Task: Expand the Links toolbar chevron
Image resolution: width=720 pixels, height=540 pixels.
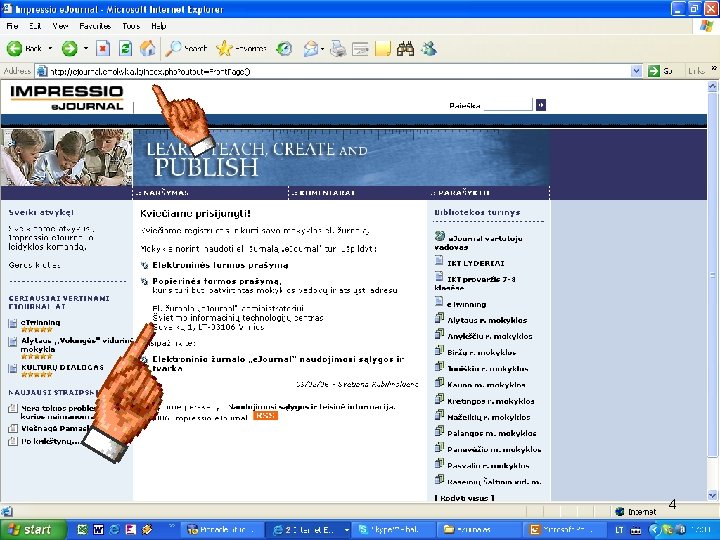Action: click(714, 69)
